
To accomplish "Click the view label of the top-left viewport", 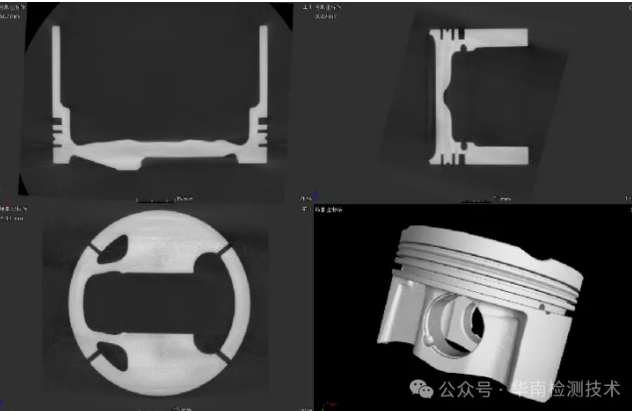I will 14,8.
